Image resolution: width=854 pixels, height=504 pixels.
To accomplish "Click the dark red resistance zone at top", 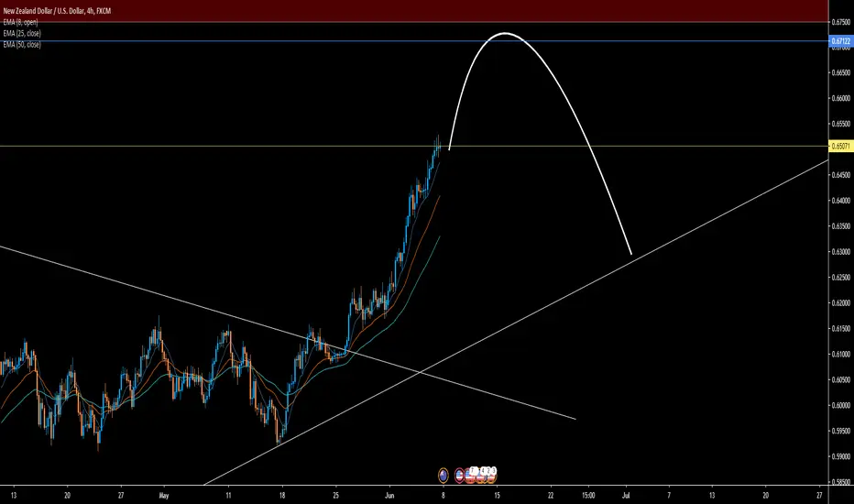I will pos(414,11).
